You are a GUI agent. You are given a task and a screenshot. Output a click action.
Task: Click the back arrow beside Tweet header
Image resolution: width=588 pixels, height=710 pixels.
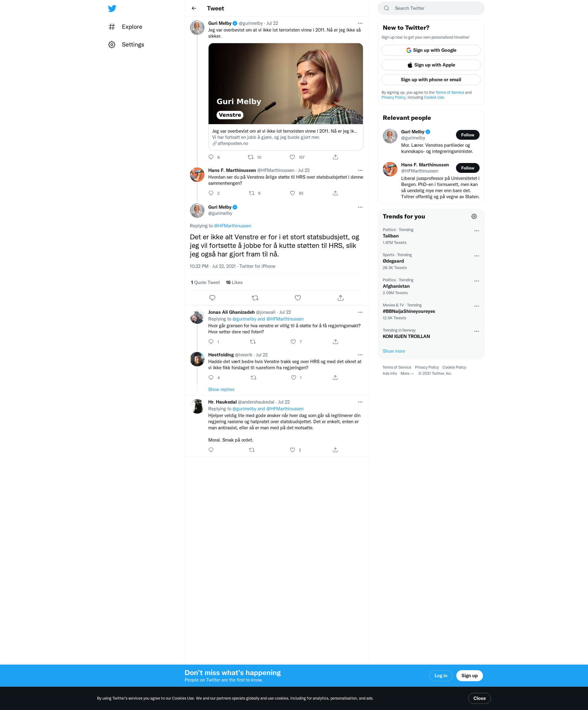point(194,9)
